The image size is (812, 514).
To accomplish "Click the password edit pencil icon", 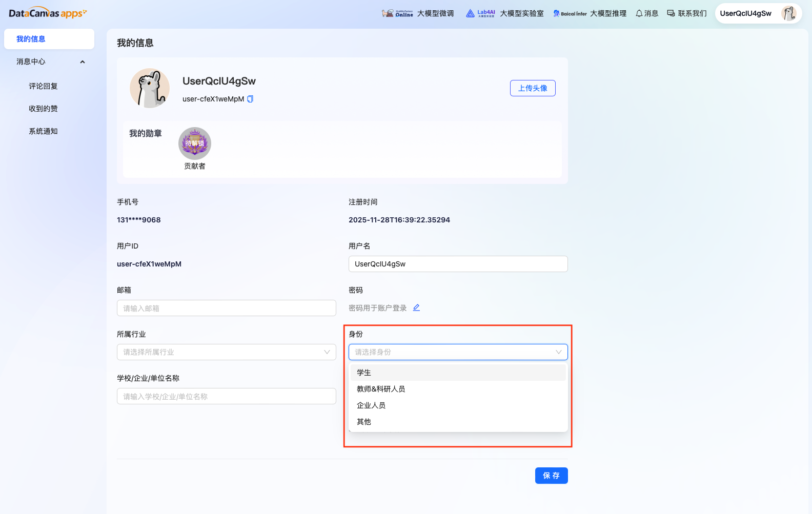I will tap(416, 307).
